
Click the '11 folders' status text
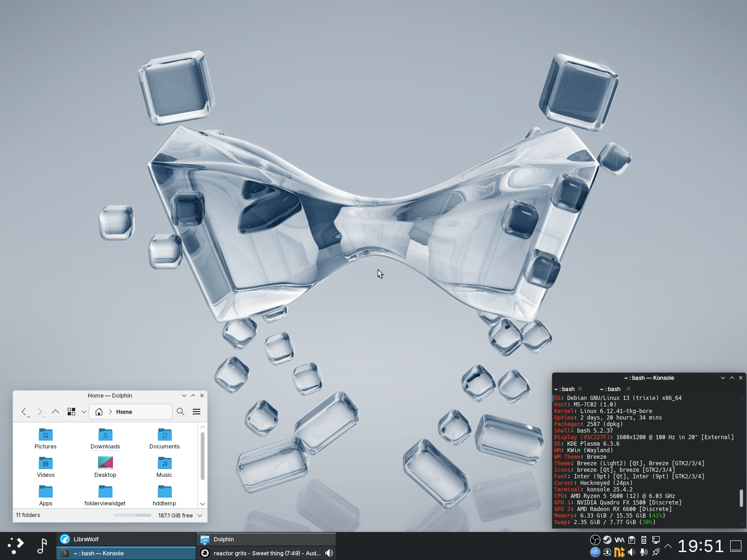click(28, 515)
